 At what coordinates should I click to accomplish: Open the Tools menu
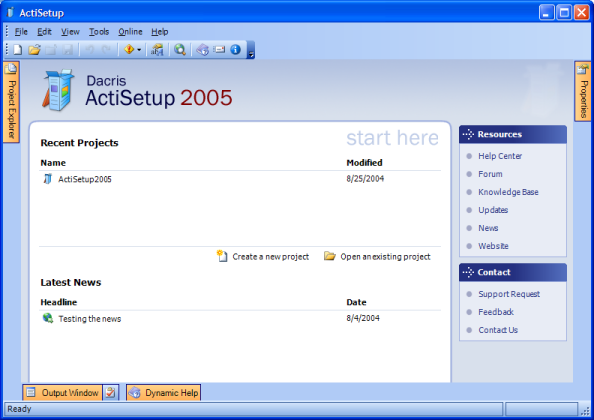click(99, 32)
